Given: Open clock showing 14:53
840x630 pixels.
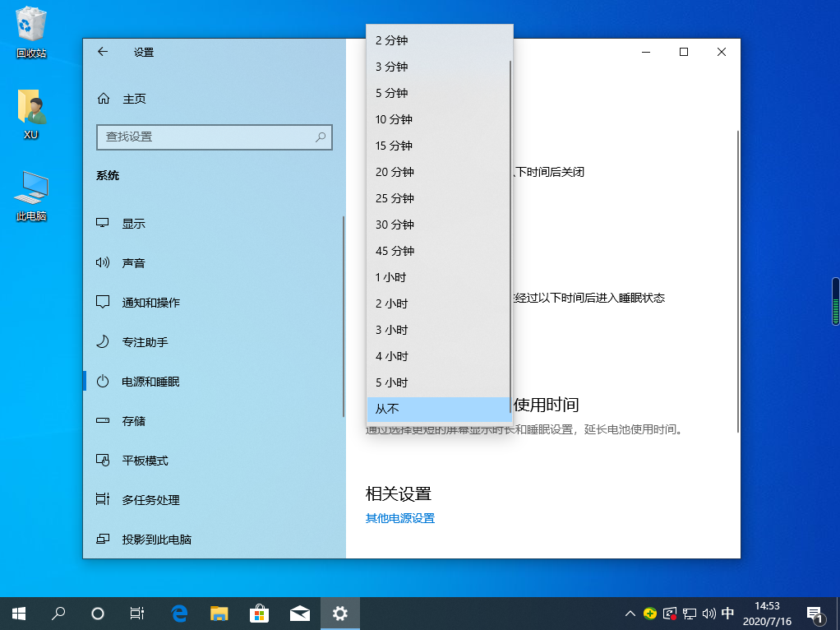Looking at the screenshot, I should 767,614.
